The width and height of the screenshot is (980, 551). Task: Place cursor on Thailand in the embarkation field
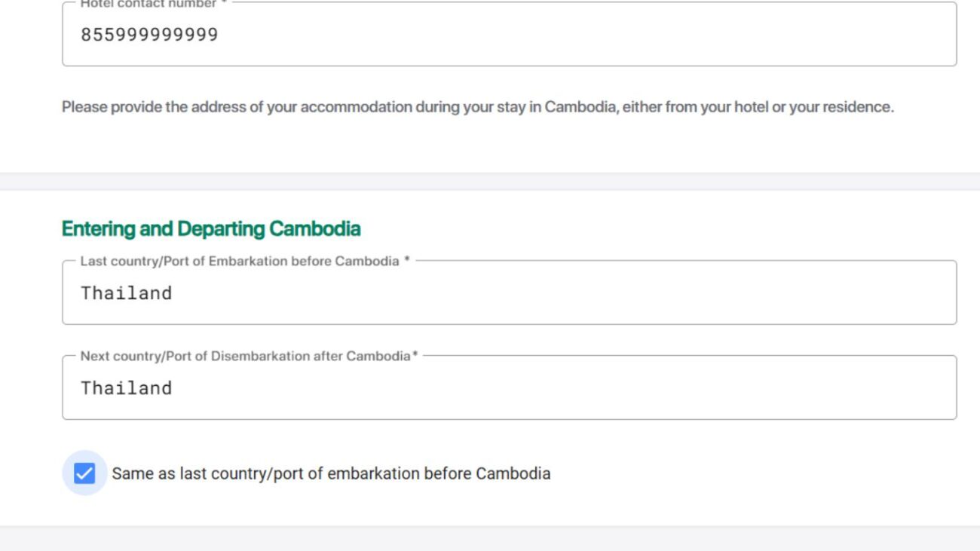coord(126,293)
